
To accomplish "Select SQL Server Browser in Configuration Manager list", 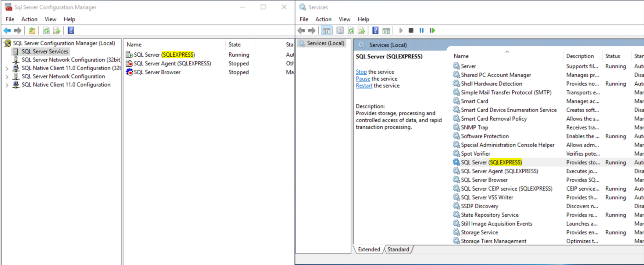I will pos(157,72).
